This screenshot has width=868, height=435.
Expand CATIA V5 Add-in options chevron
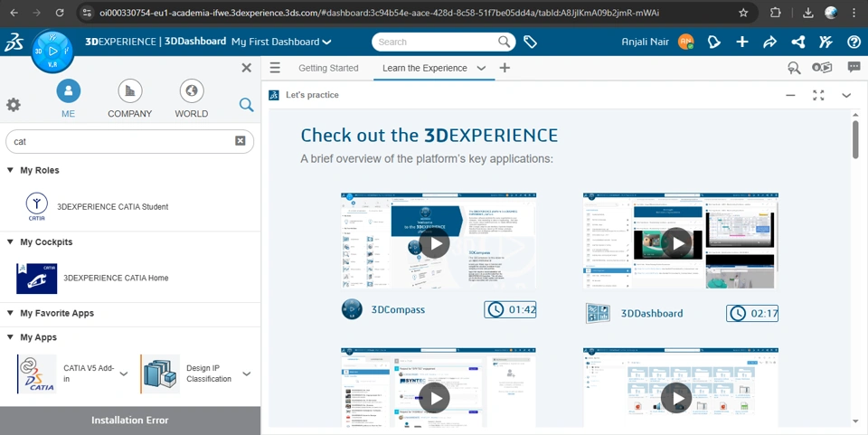[x=124, y=374]
